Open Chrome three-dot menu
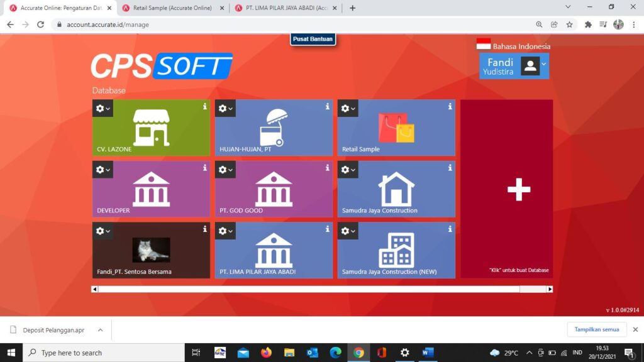 (x=634, y=25)
